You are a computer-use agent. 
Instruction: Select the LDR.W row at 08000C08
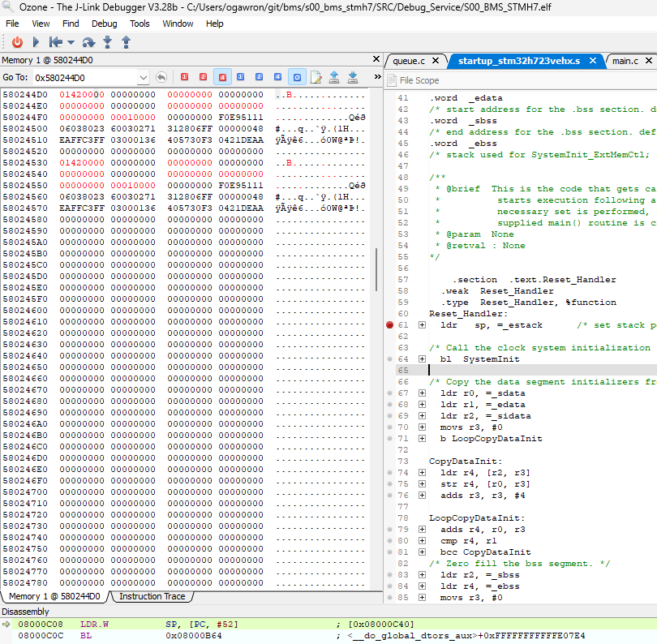[328, 624]
